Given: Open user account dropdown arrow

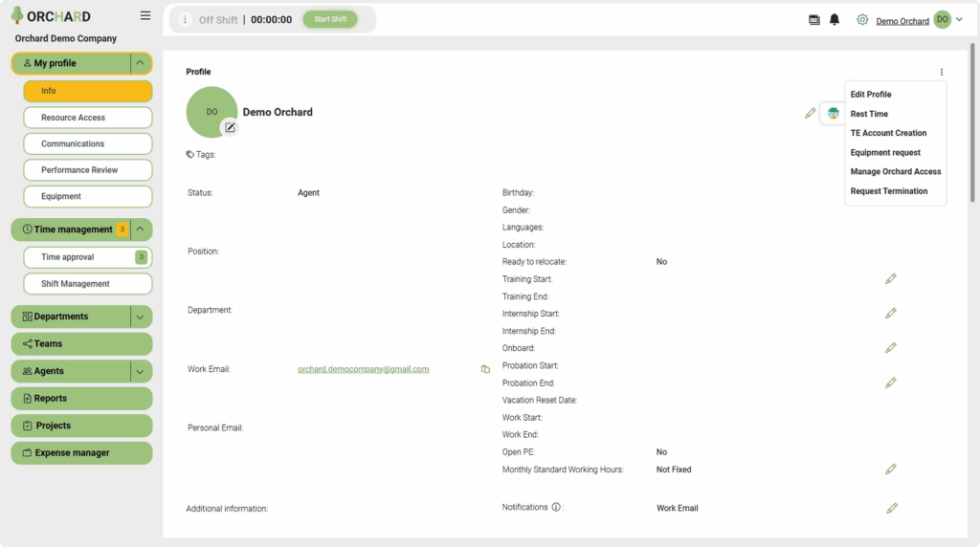Looking at the screenshot, I should 959,19.
